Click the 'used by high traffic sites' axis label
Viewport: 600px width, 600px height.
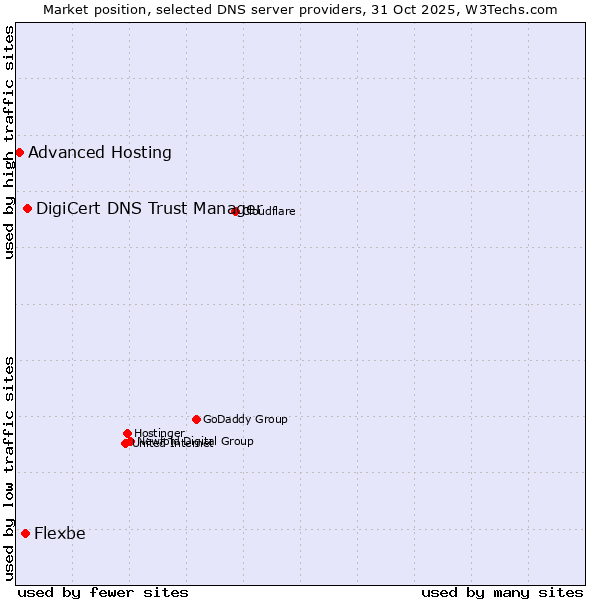10,142
